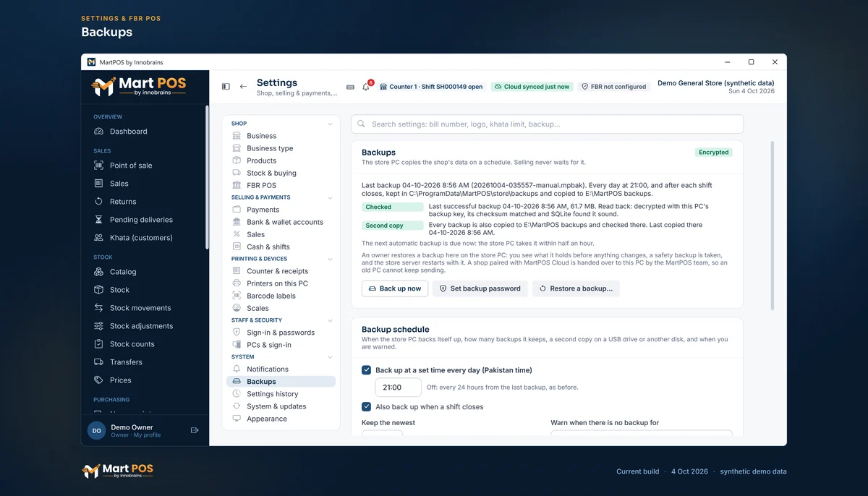This screenshot has height=496, width=868.
Task: Click the Bank & wallet accounts icon
Action: coord(237,222)
